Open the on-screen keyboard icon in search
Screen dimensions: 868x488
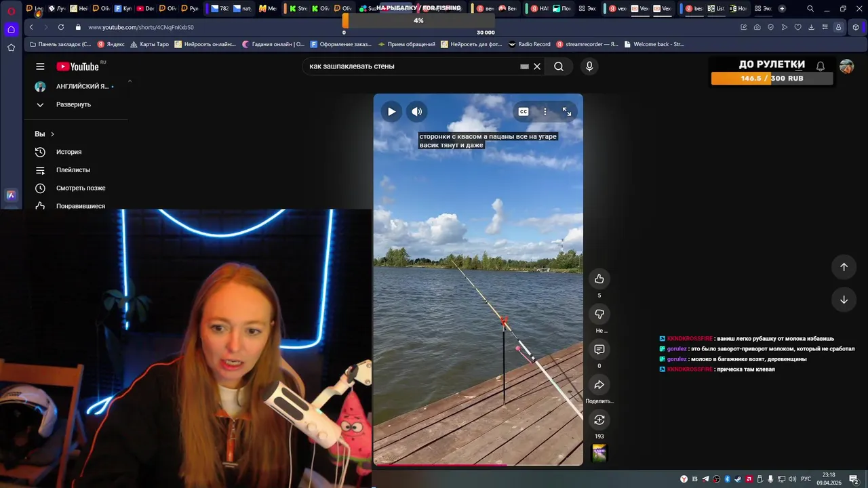tap(524, 66)
